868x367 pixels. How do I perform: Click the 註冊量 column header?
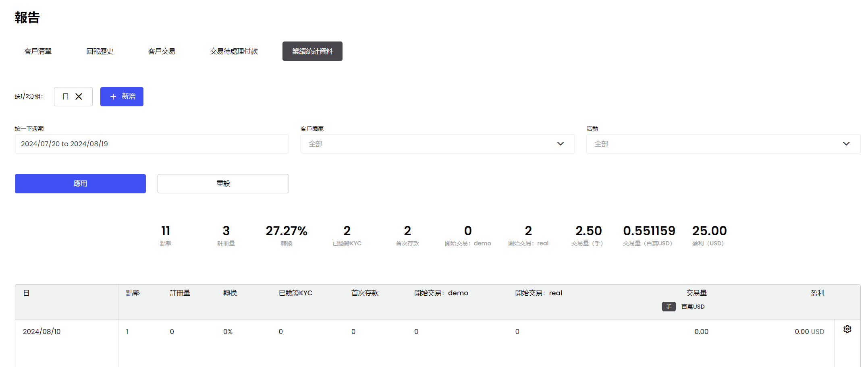click(x=180, y=293)
